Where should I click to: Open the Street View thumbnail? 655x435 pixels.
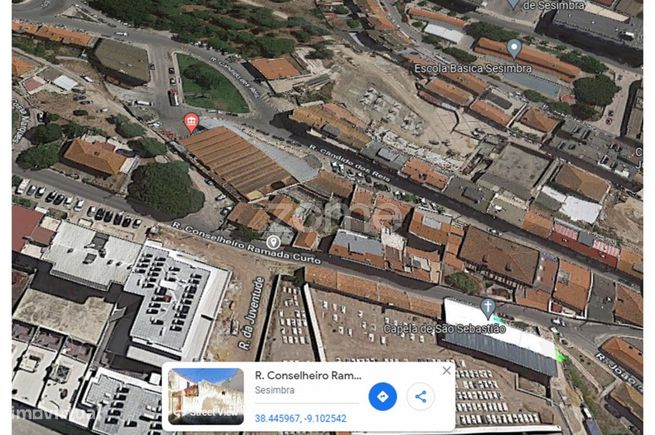tap(206, 396)
